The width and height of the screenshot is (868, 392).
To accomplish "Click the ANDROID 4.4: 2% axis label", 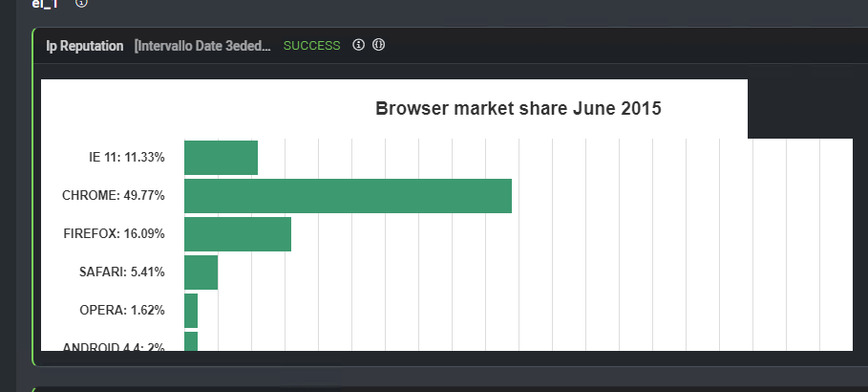I will tap(114, 346).
